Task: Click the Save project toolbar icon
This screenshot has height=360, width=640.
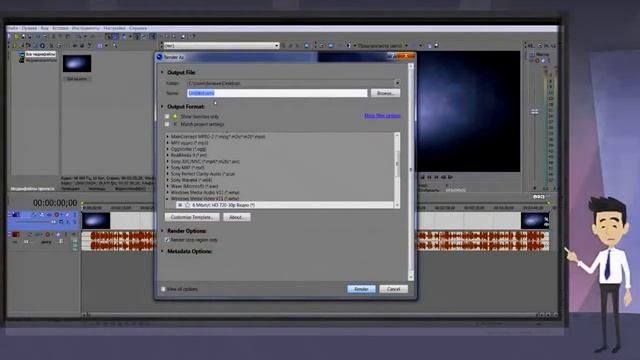Action: (23, 36)
